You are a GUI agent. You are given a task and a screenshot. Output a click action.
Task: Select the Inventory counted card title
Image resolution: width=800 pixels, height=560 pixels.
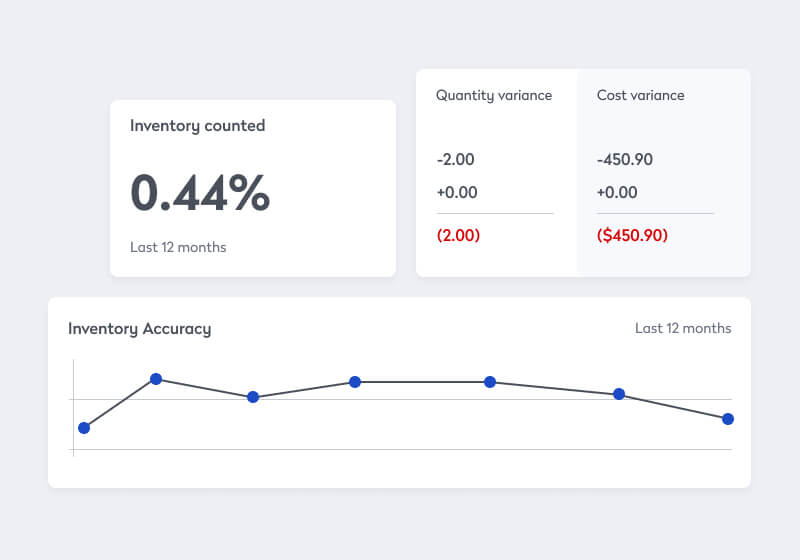tap(197, 126)
